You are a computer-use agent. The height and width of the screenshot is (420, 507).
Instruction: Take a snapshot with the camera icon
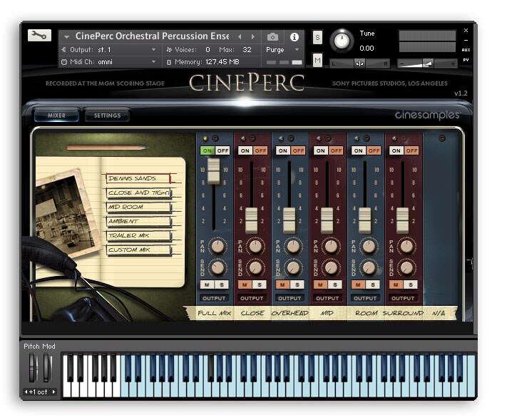(x=272, y=37)
